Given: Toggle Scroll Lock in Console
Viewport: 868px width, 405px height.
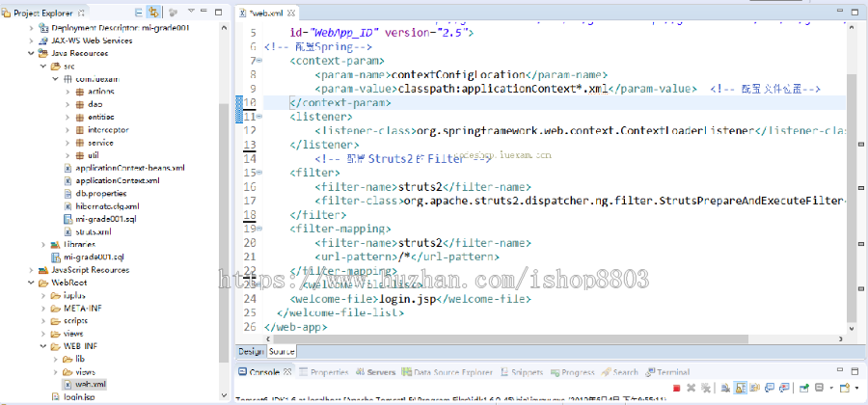Looking at the screenshot, I should 740,388.
